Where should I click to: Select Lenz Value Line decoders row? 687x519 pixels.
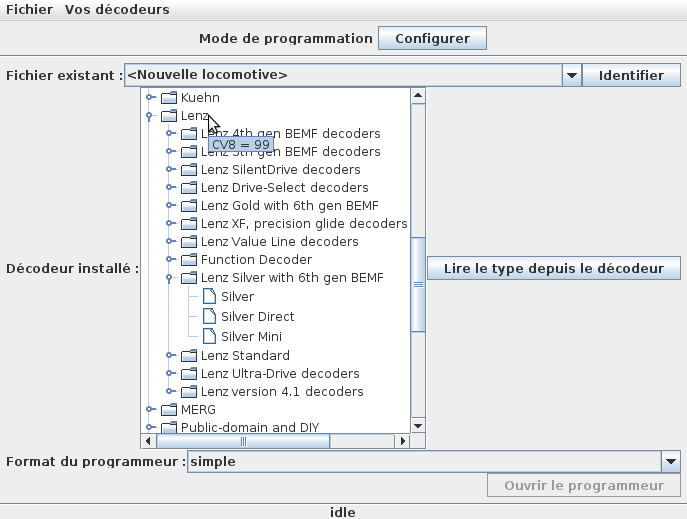tap(280, 241)
